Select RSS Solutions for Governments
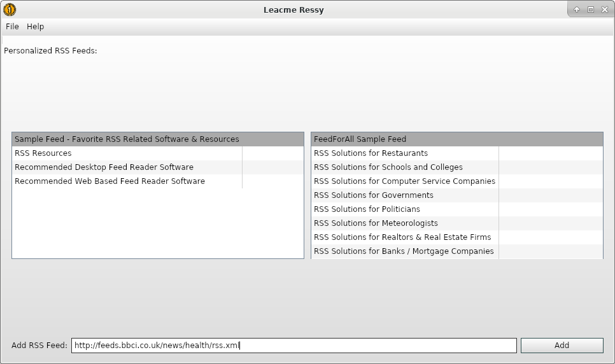This screenshot has height=364, width=615. [x=373, y=195]
